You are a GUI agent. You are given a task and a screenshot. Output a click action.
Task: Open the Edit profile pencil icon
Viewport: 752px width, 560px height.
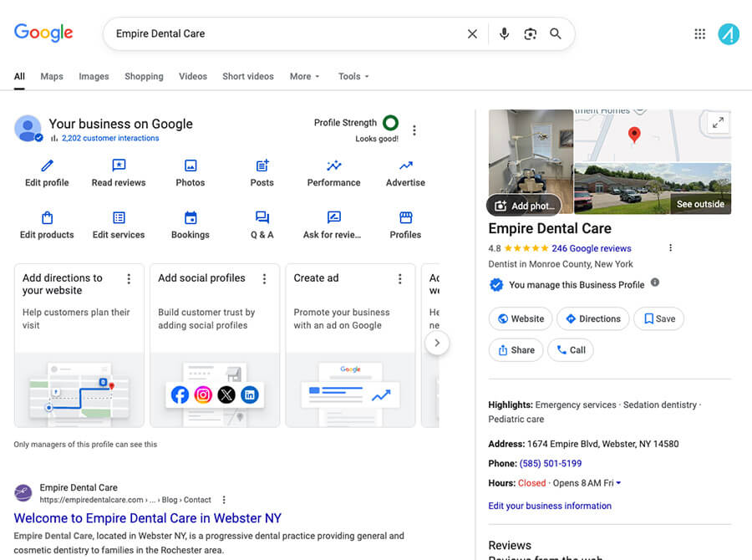[47, 167]
